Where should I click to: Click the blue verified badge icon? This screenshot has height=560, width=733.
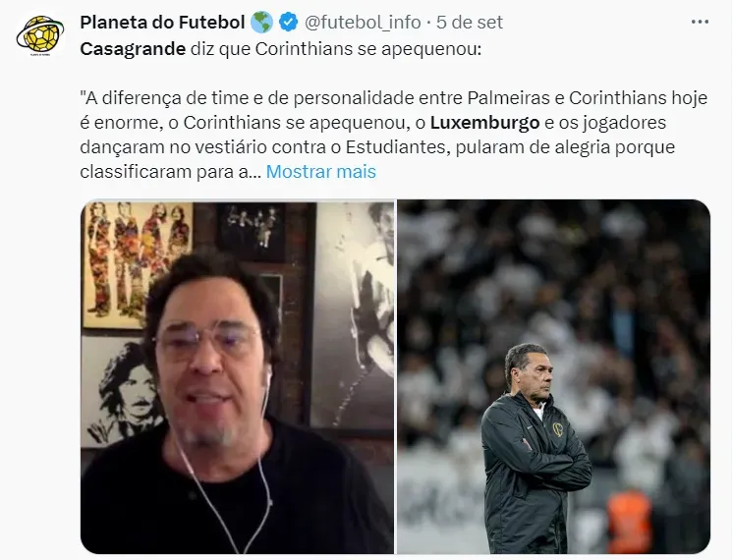coord(289,22)
